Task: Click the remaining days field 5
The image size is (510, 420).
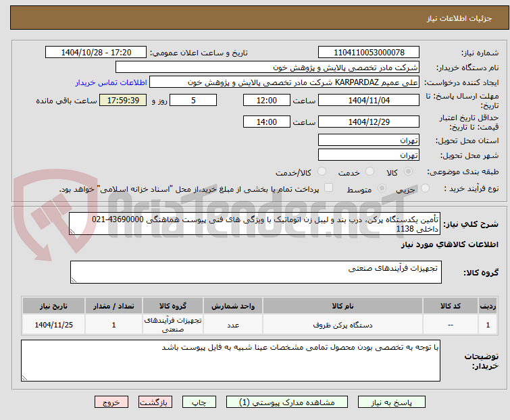Action: (193, 100)
